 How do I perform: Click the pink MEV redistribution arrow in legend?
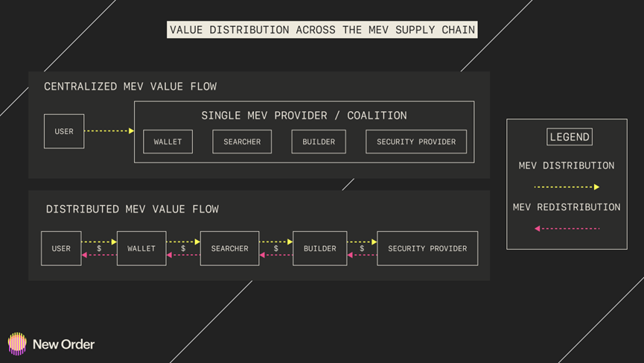[x=567, y=229]
